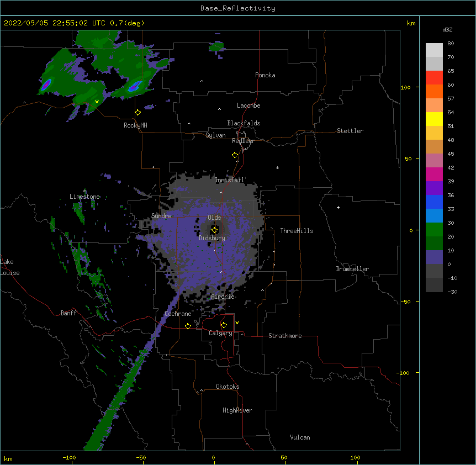Pick the yellow swatch in the dBZ legend
476x465 pixels.
(x=434, y=119)
